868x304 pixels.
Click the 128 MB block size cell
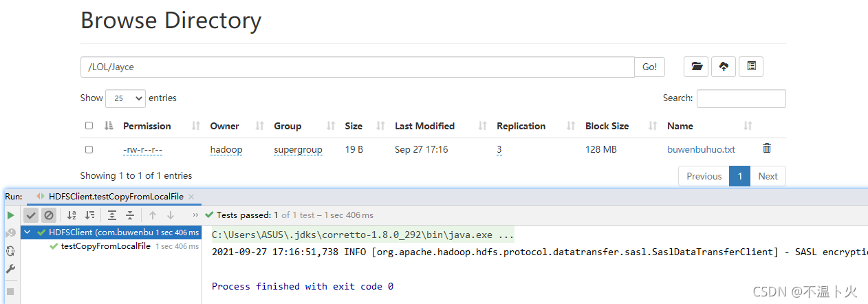[x=601, y=149]
